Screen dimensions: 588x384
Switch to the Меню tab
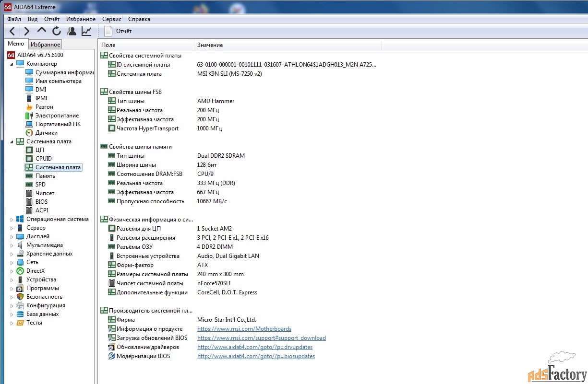point(16,44)
